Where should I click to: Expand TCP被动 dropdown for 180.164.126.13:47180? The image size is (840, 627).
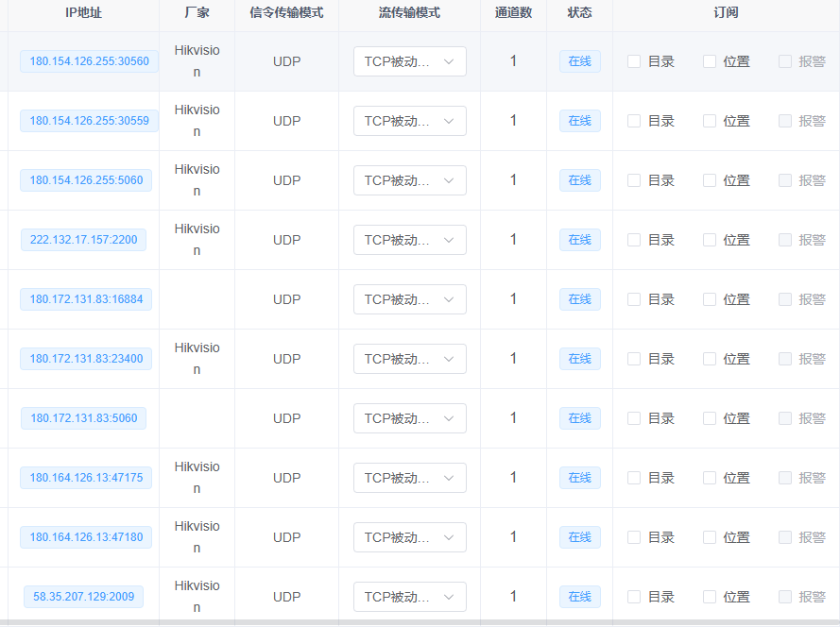pyautogui.click(x=409, y=537)
